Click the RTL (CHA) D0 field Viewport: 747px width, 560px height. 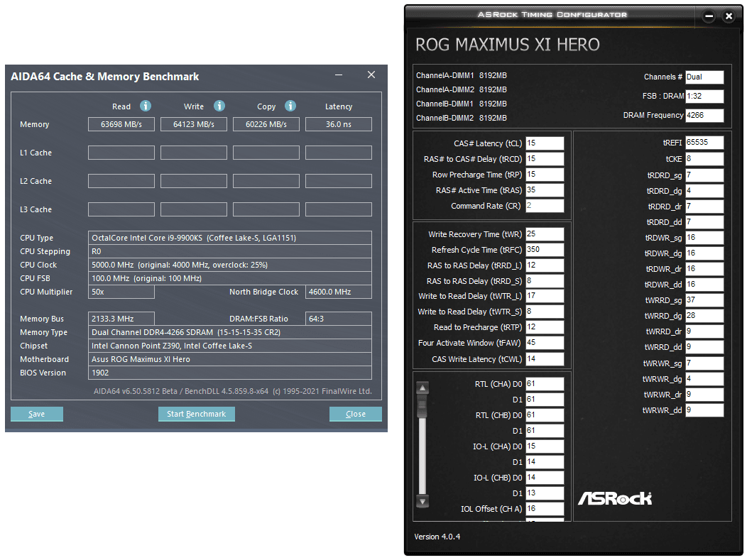[545, 384]
